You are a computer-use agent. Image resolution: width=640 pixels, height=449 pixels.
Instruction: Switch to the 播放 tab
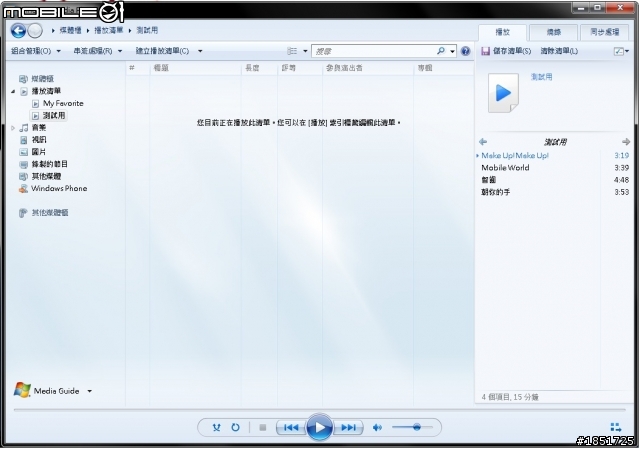502,32
